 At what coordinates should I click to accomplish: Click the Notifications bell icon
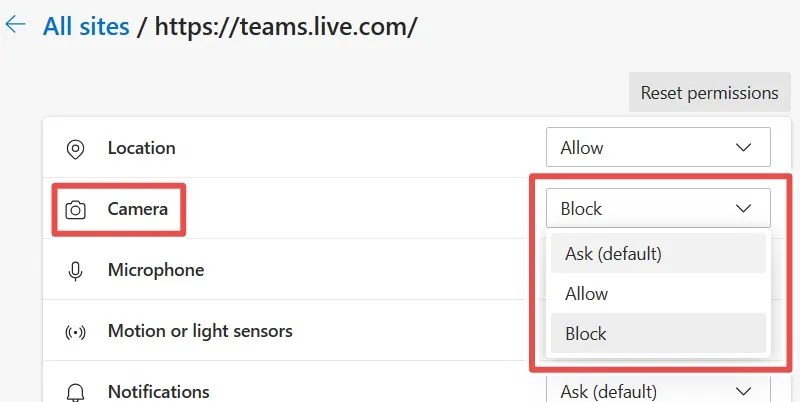pyautogui.click(x=75, y=391)
